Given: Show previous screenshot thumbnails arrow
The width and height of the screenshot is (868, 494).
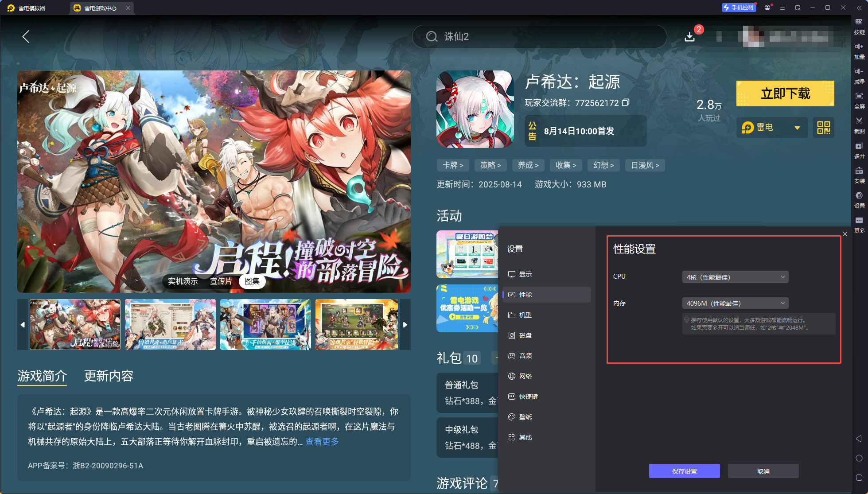Looking at the screenshot, I should tap(23, 324).
